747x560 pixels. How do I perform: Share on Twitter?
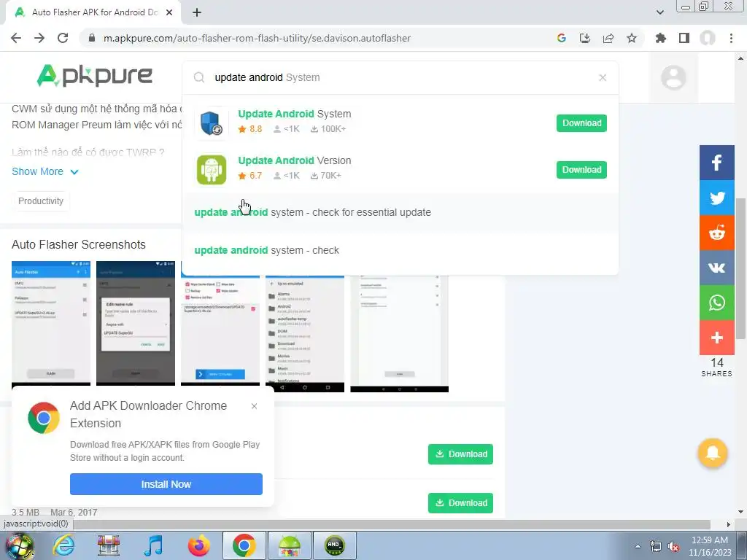click(x=716, y=198)
